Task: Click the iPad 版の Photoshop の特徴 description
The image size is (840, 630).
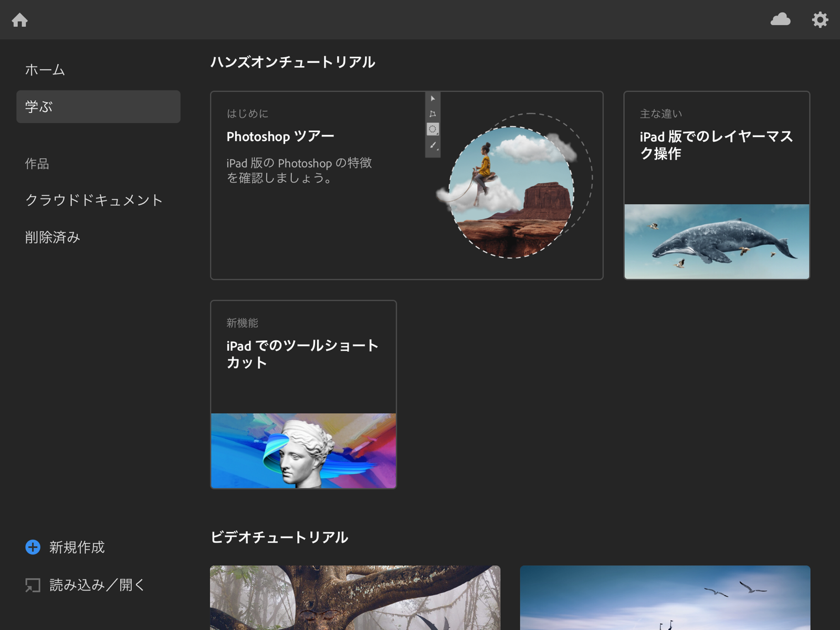Action: click(x=299, y=171)
